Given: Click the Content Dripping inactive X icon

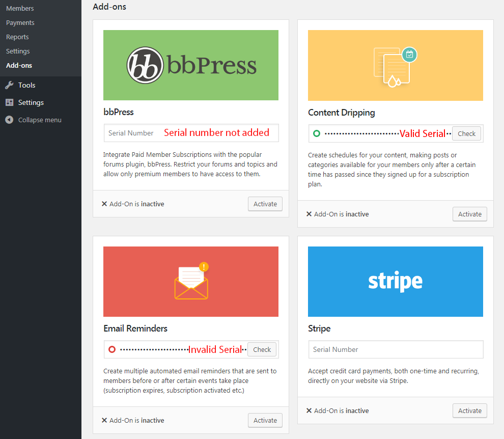Looking at the screenshot, I should pos(309,214).
